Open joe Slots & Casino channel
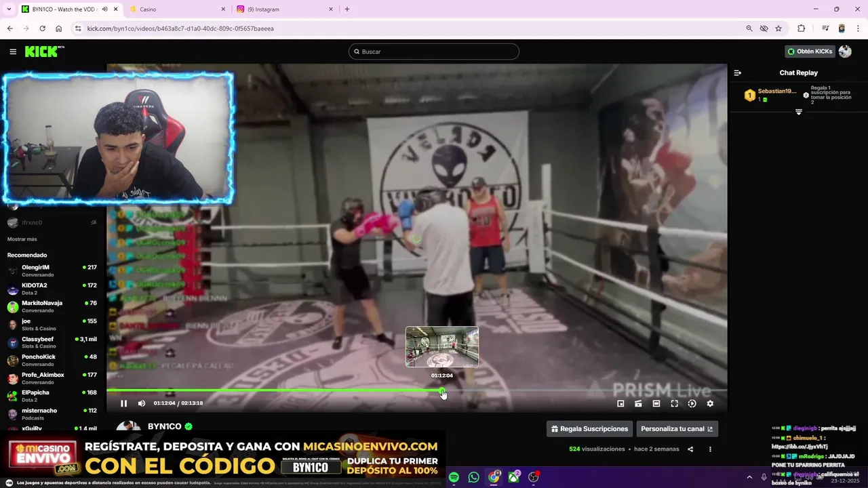Screen dimensions: 868x488 (x=53, y=325)
